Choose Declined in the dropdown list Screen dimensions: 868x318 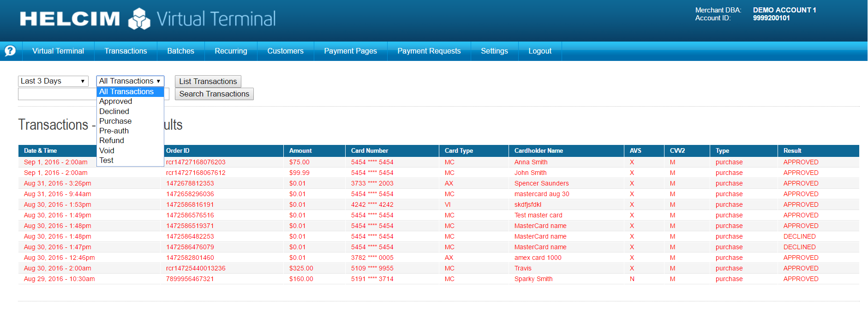pyautogui.click(x=114, y=111)
